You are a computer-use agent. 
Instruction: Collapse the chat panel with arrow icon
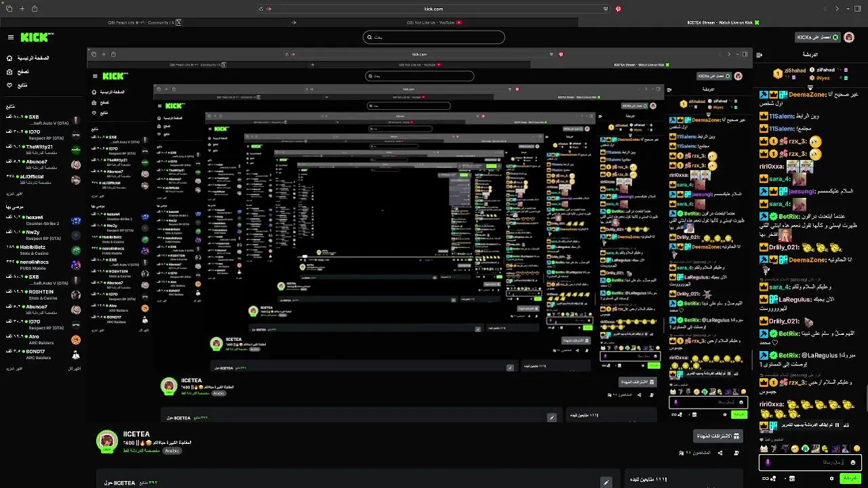[x=759, y=55]
